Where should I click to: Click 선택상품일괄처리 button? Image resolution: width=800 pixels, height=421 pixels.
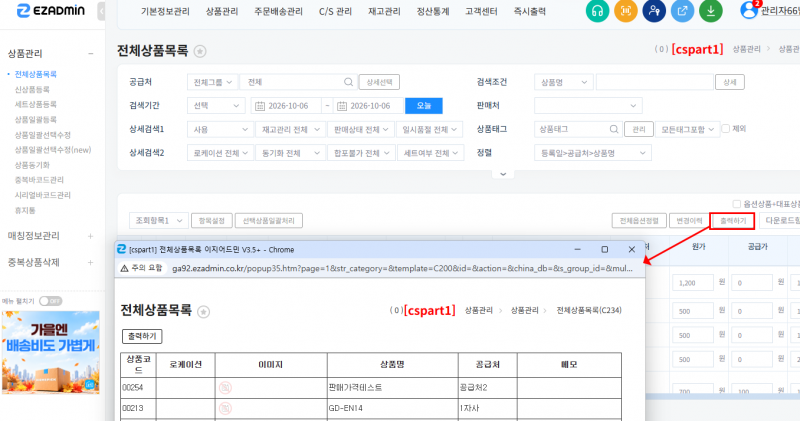(x=268, y=220)
